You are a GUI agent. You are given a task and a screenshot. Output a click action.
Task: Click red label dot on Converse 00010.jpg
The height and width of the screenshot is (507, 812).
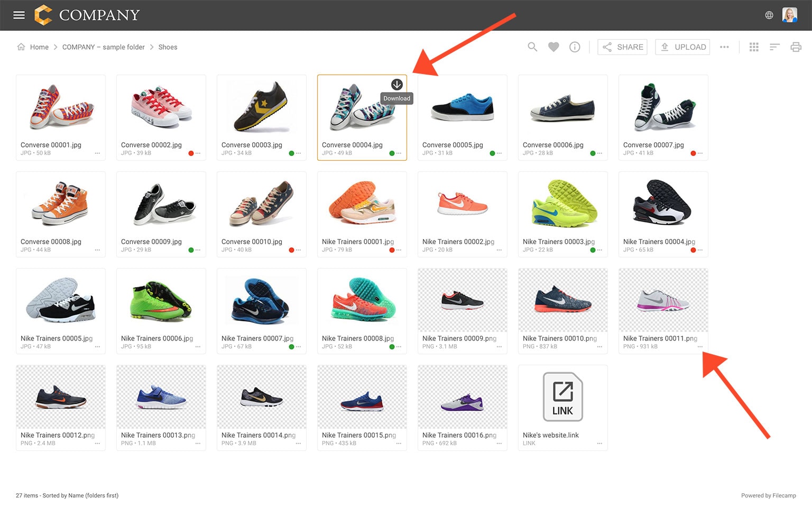pyautogui.click(x=291, y=250)
